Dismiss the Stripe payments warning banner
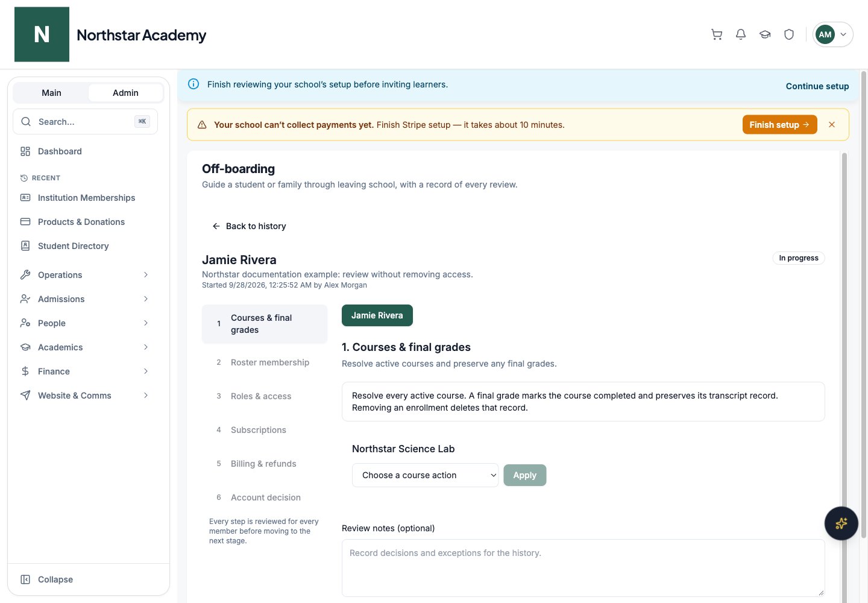Screen dimensions: 868x603 (832, 125)
